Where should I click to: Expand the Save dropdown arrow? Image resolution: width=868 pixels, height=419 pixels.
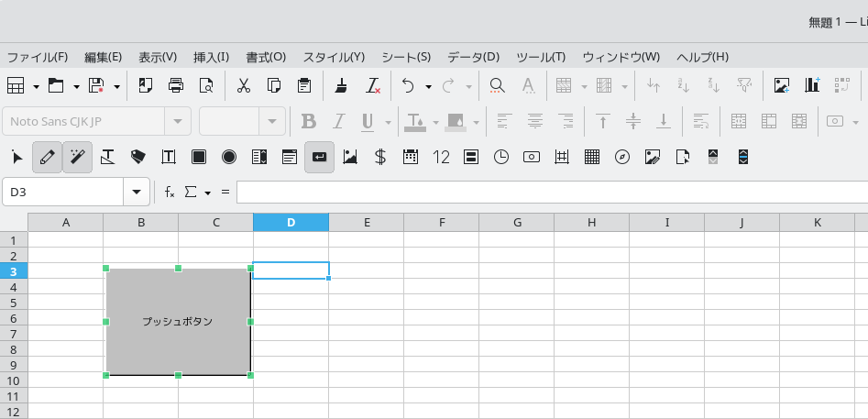[x=116, y=86]
